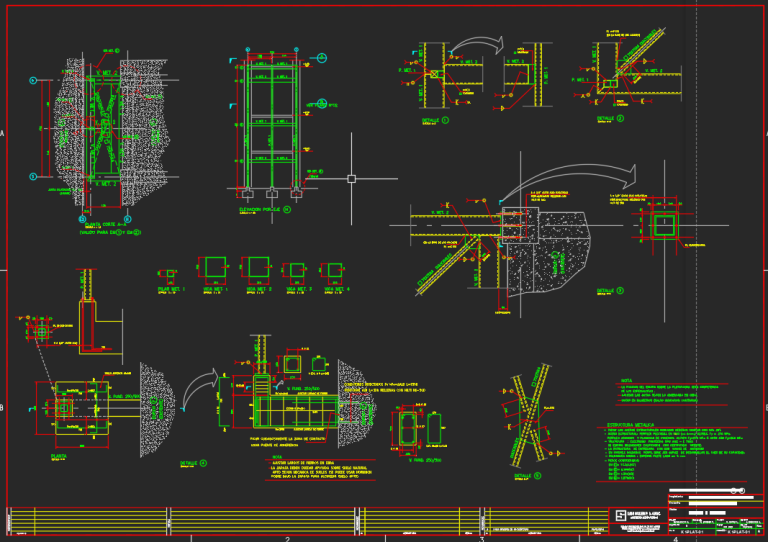This screenshot has width=768, height=542.
Task: Select the curved arrow in Detalle 1
Action: click(477, 45)
